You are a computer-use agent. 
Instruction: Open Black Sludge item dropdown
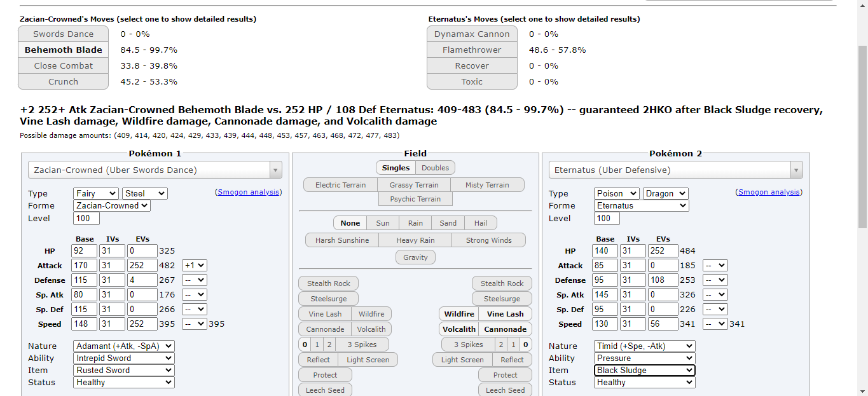[x=645, y=370]
